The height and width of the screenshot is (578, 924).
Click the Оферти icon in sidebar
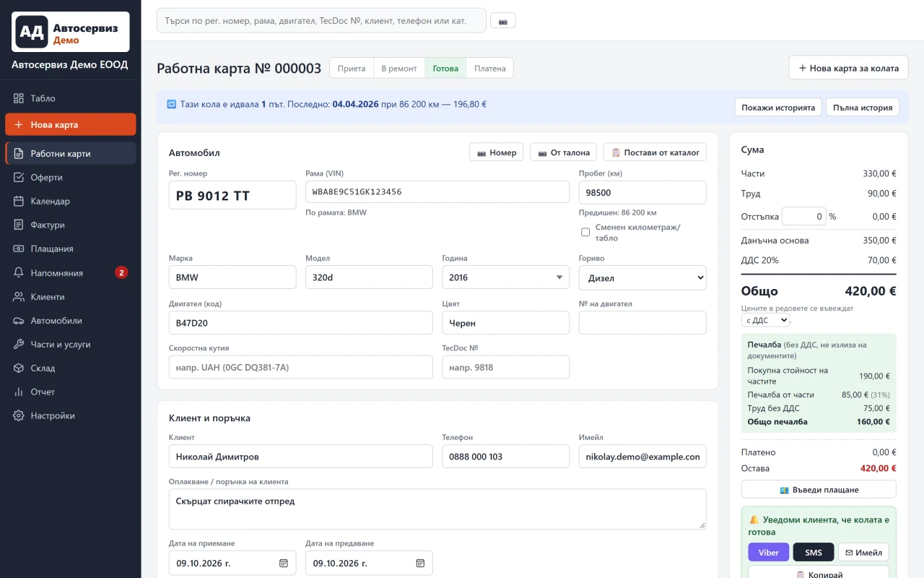(19, 178)
